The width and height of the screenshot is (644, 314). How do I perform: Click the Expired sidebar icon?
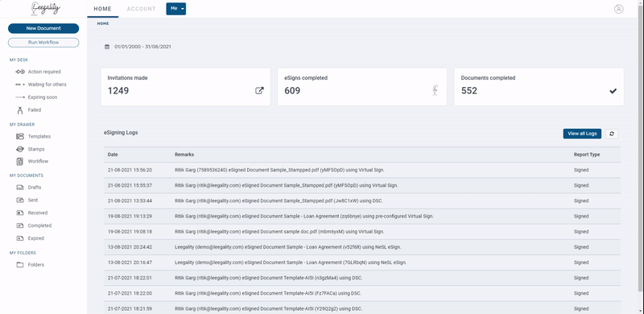coord(20,238)
